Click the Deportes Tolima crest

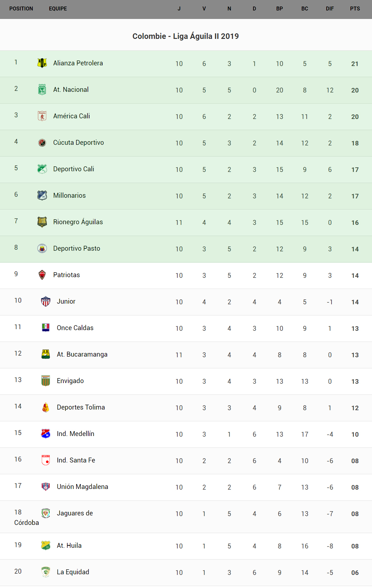point(46,407)
